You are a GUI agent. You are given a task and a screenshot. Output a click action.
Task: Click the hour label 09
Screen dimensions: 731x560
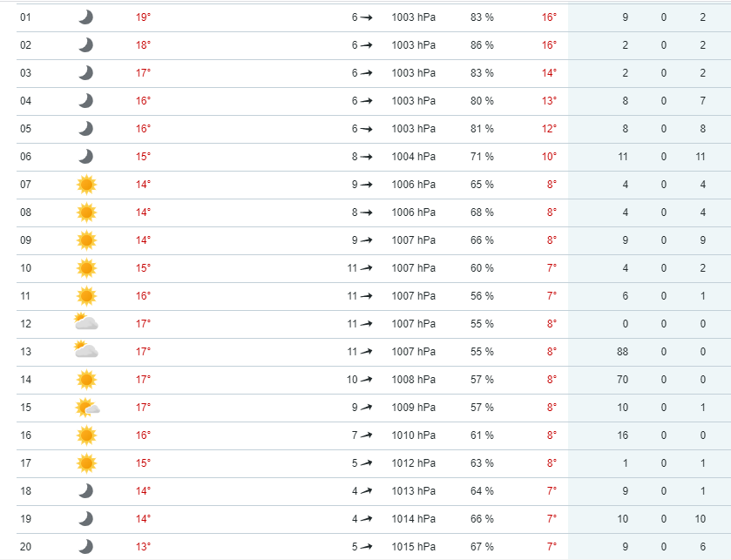(25, 240)
